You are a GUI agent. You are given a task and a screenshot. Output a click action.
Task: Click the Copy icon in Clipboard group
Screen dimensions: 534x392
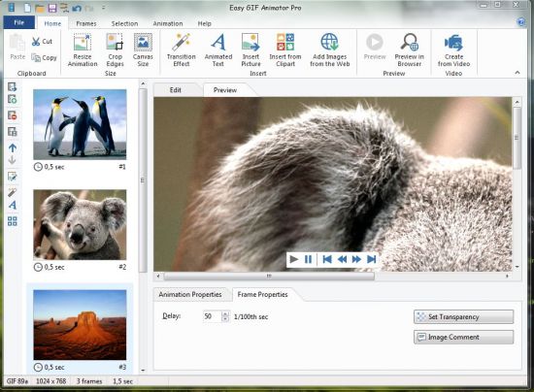click(36, 58)
